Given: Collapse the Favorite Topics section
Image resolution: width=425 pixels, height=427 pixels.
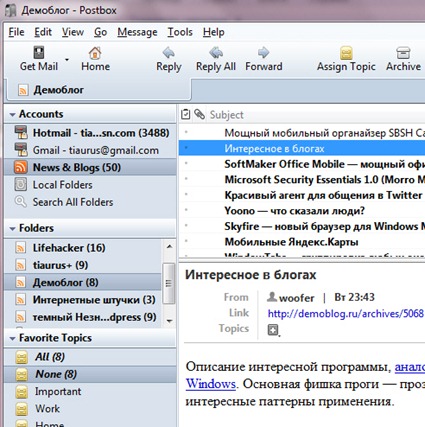Looking at the screenshot, I should [13, 338].
